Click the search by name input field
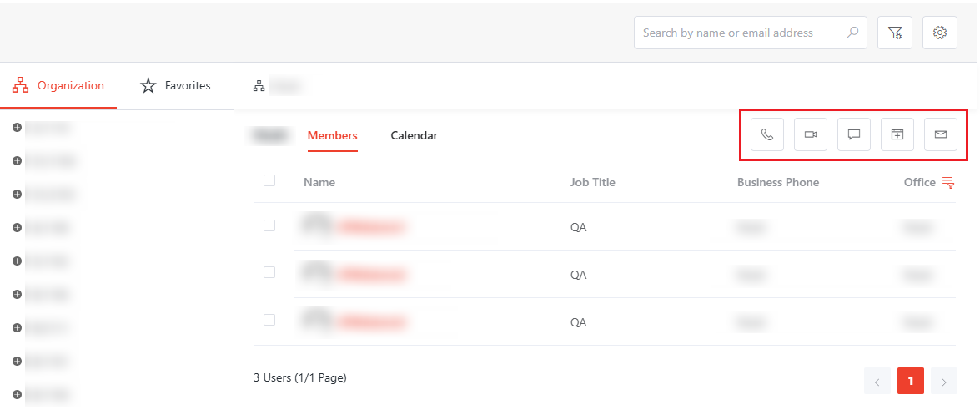Screen dimensions: 980x410 tap(738, 33)
